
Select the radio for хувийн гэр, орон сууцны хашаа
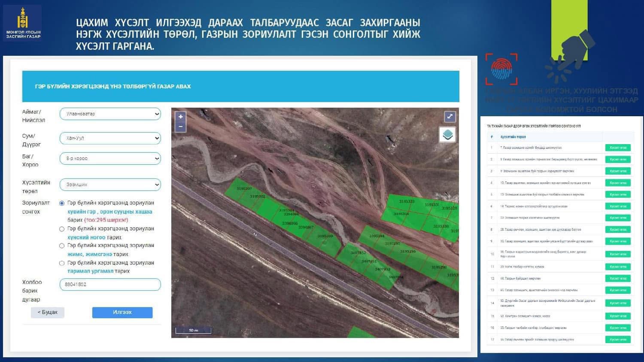tap(62, 203)
